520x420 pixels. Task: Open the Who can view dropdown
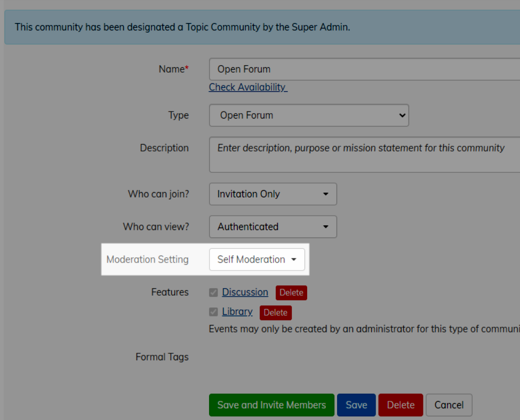coord(273,227)
